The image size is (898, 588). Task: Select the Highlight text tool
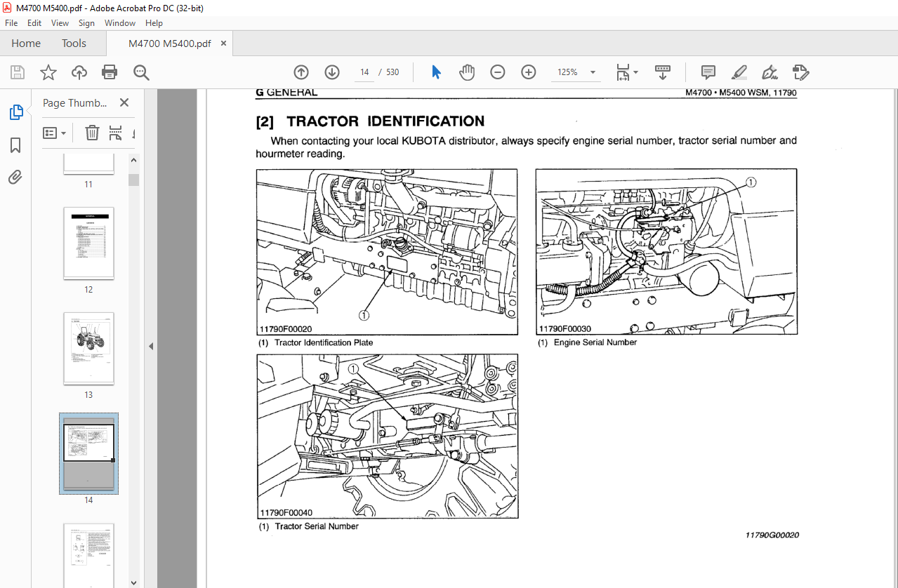[739, 72]
